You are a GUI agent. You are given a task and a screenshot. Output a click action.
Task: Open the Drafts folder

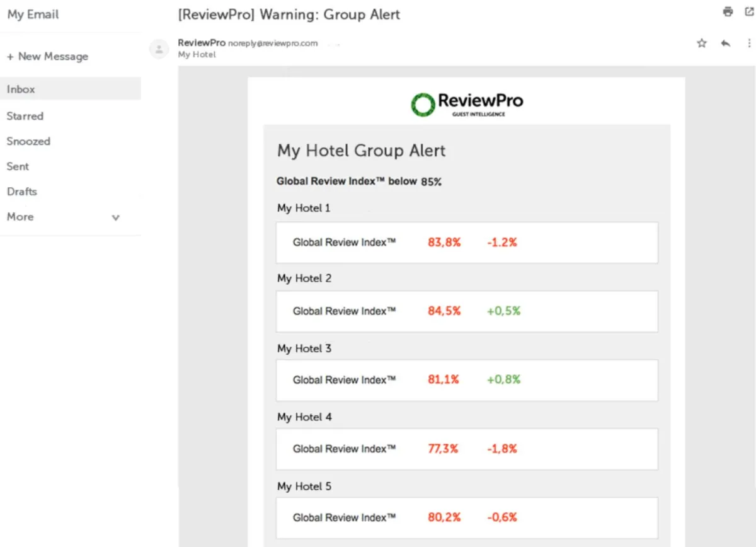22,192
